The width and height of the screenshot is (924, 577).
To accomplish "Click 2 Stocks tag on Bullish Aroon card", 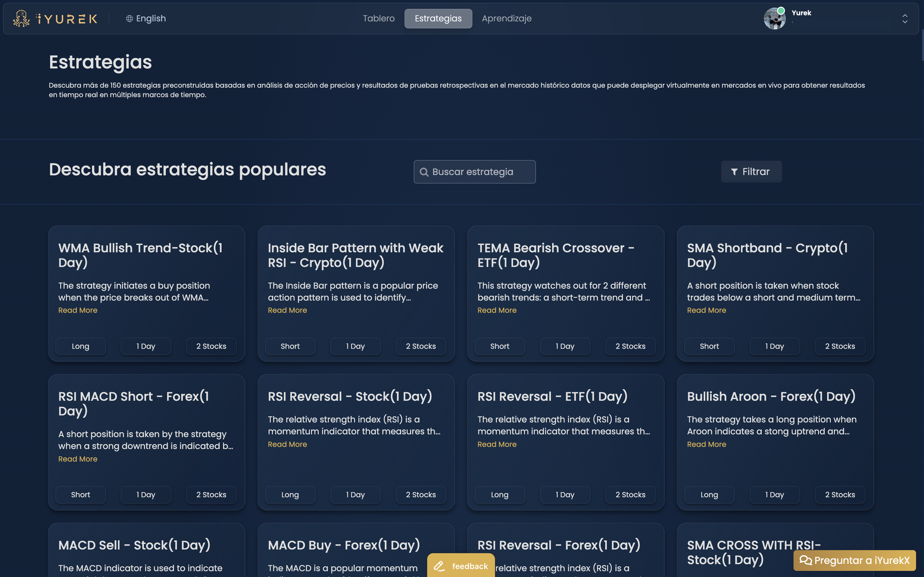I will (840, 495).
